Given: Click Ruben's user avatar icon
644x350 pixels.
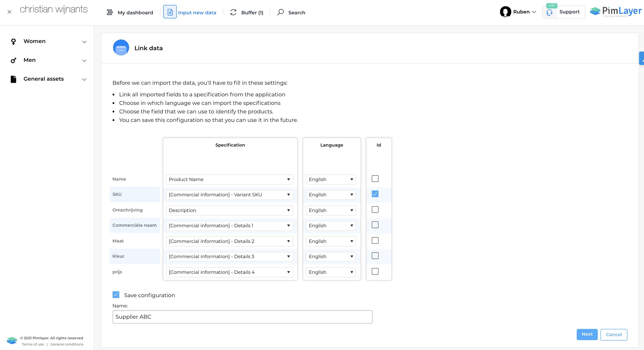Looking at the screenshot, I should coord(505,12).
